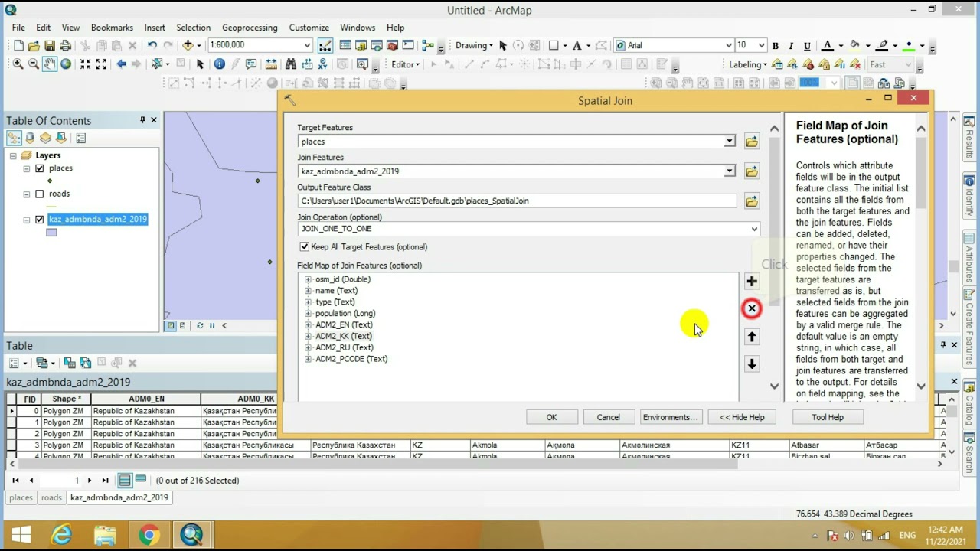The image size is (980, 551).
Task: Toggle visibility of kaz_admbnda_adm2_2019 layer
Action: click(x=40, y=220)
